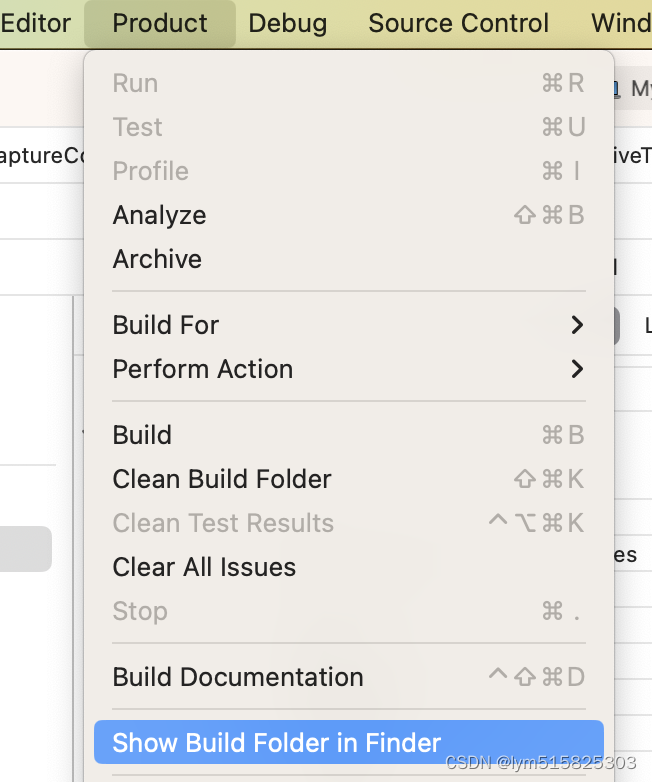This screenshot has height=782, width=652.
Task: Select Profile in the menu
Action: tap(151, 171)
